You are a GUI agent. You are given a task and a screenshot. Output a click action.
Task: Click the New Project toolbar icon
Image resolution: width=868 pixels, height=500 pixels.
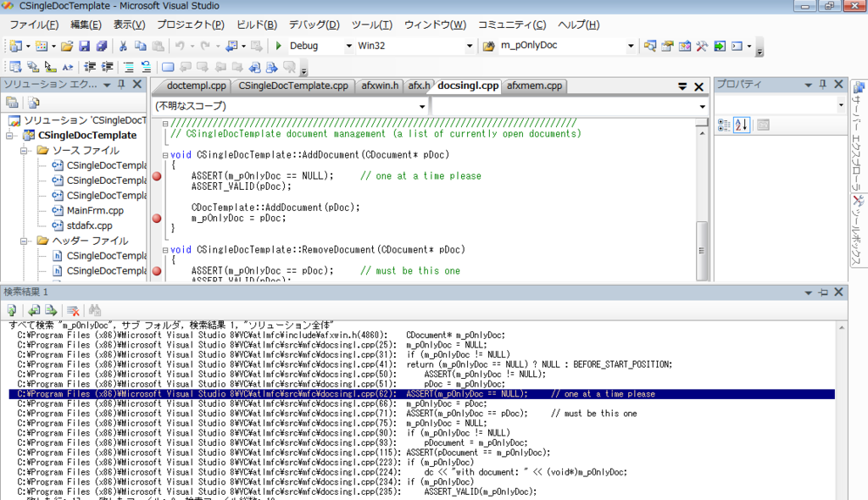click(x=16, y=46)
